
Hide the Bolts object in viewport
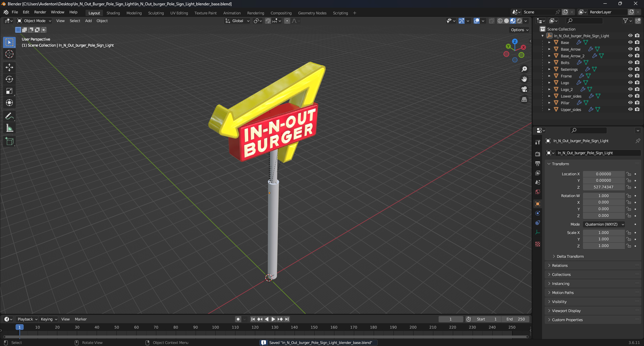tap(630, 62)
